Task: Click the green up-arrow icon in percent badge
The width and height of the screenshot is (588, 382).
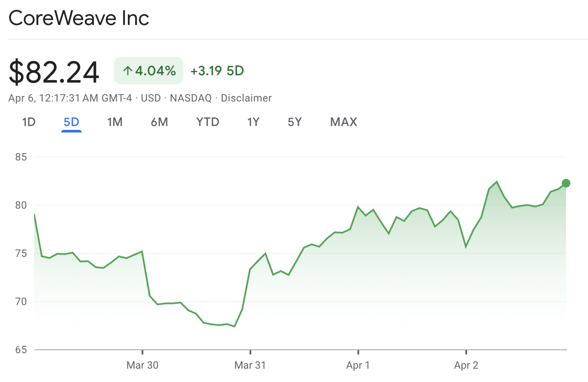Action: [x=127, y=71]
